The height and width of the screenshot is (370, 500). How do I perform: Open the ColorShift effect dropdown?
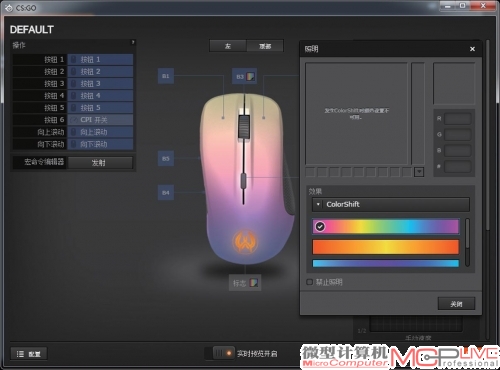coord(391,204)
